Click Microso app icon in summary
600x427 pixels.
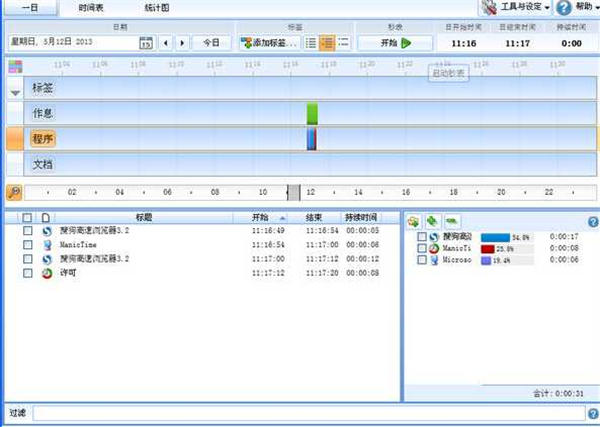[434, 260]
